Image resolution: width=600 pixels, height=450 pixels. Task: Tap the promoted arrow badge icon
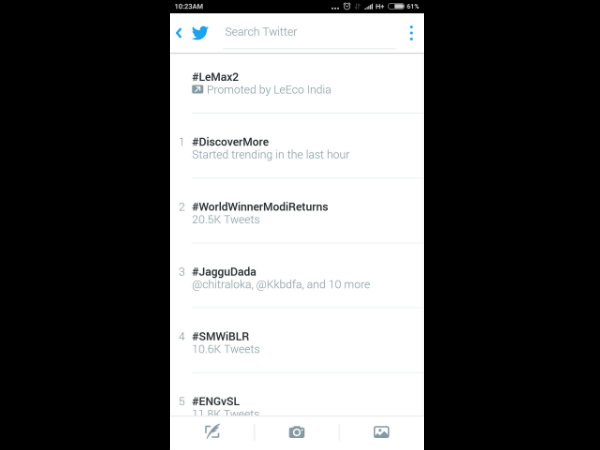click(197, 90)
